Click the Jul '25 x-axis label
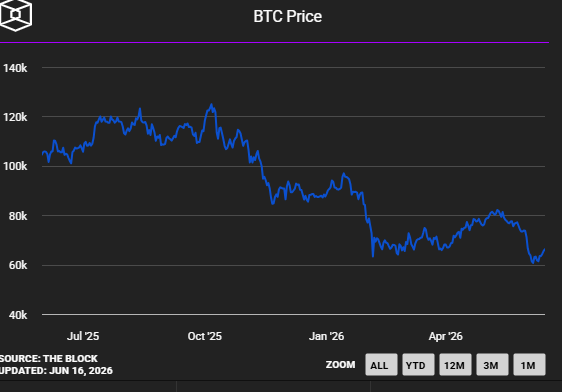Viewport: 562px width, 392px height. tap(83, 336)
